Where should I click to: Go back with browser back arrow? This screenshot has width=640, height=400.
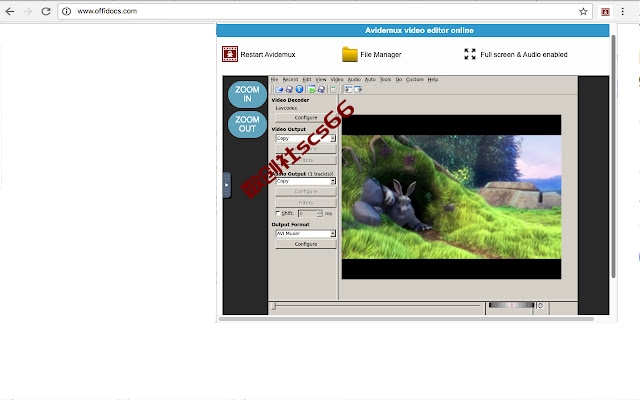(10, 11)
